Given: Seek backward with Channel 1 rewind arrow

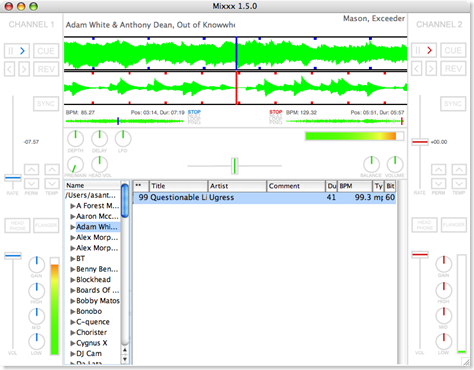Looking at the screenshot, I should (9, 69).
